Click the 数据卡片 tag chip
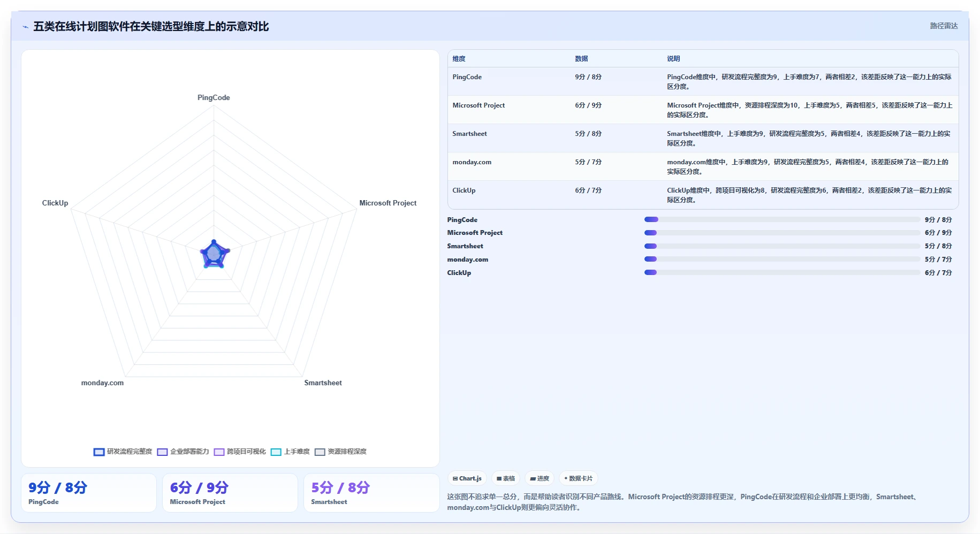980x534 pixels. [579, 478]
